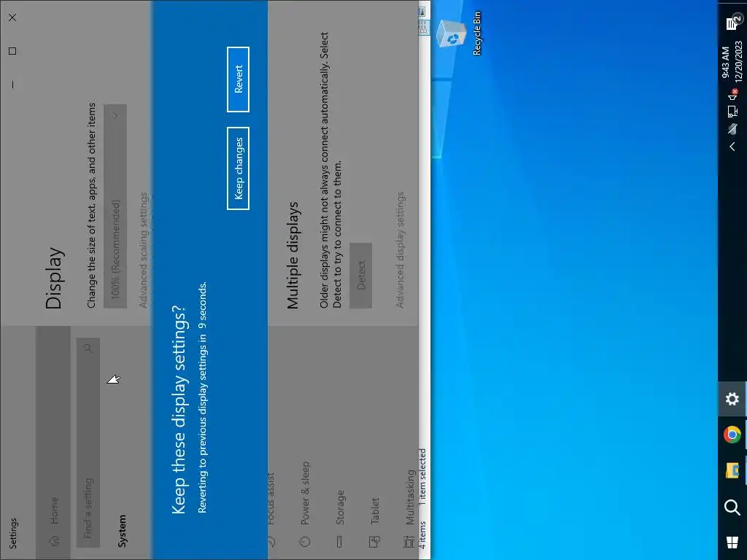This screenshot has height=560, width=747.
Task: Click the muted volume speaker icon
Action: click(x=732, y=95)
